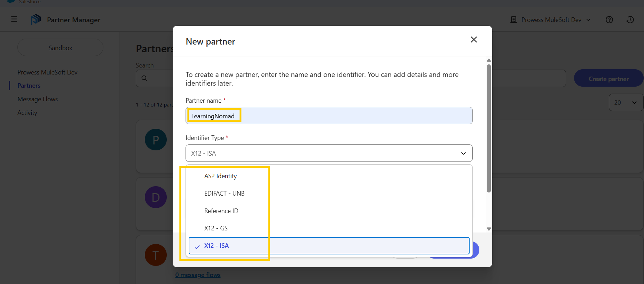Select X12 - GS identifier type
Image resolution: width=644 pixels, height=284 pixels.
(216, 228)
